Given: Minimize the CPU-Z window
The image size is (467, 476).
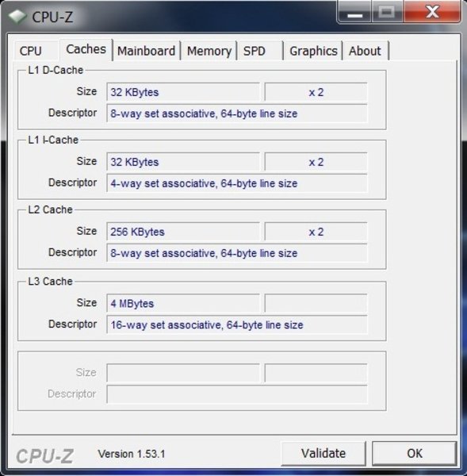Looking at the screenshot, I should point(354,12).
